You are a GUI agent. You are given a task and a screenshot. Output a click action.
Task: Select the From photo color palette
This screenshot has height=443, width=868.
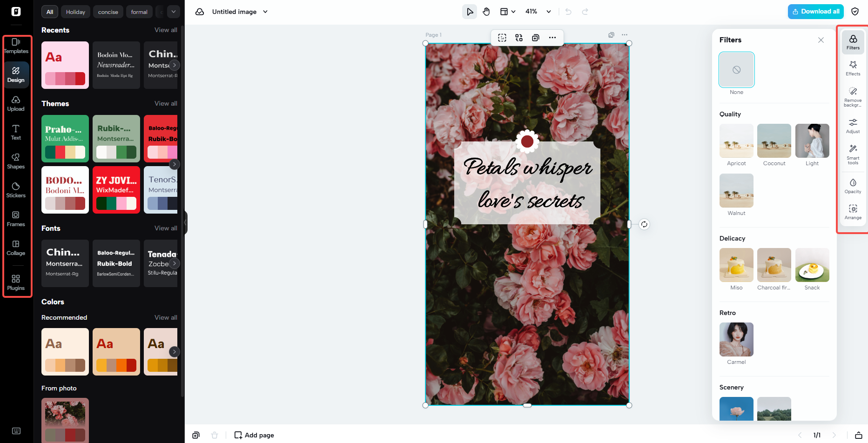pyautogui.click(x=65, y=420)
